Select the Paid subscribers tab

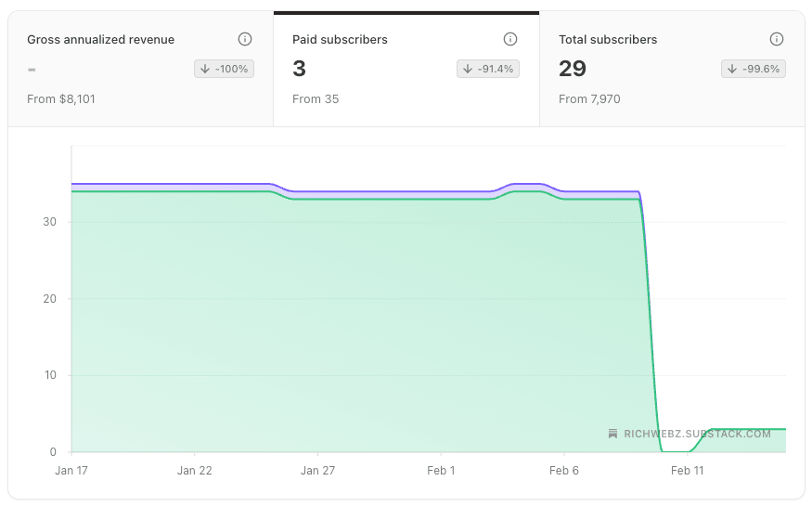(406, 69)
